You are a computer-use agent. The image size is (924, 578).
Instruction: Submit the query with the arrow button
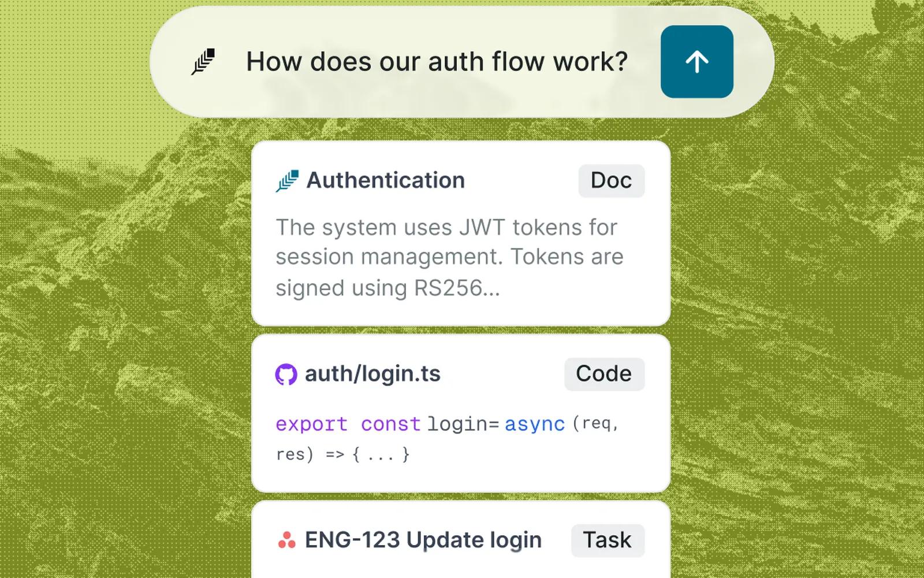(697, 61)
